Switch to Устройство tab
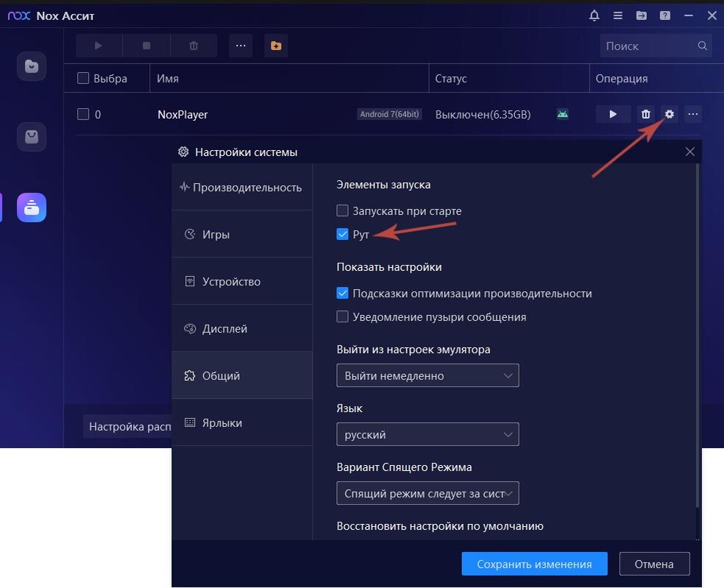The image size is (724, 588). [242, 281]
